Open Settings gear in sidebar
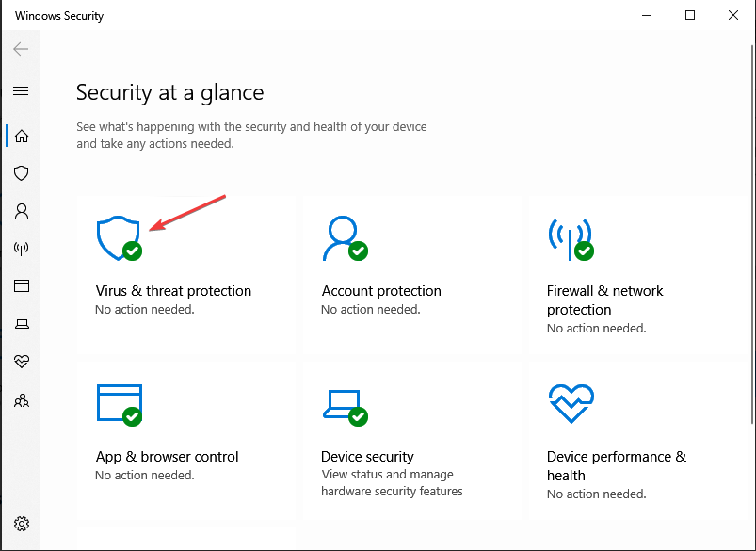The height and width of the screenshot is (551, 756). (x=22, y=524)
